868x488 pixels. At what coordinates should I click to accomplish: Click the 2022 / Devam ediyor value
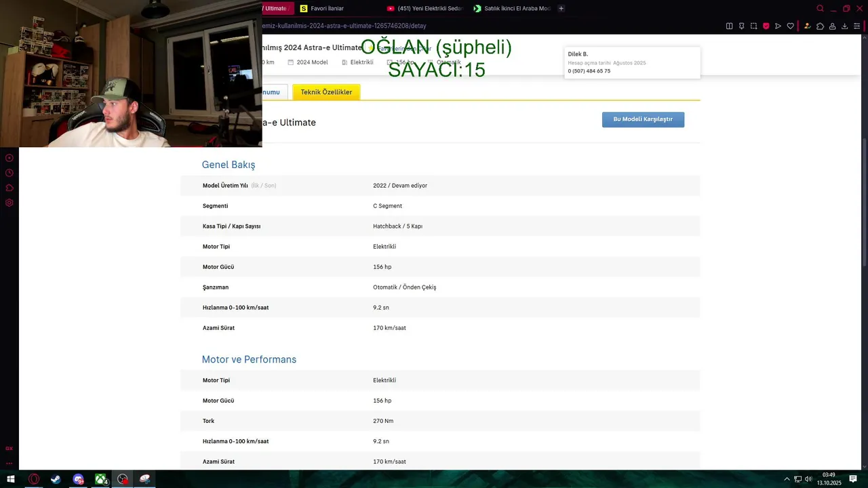tap(400, 186)
